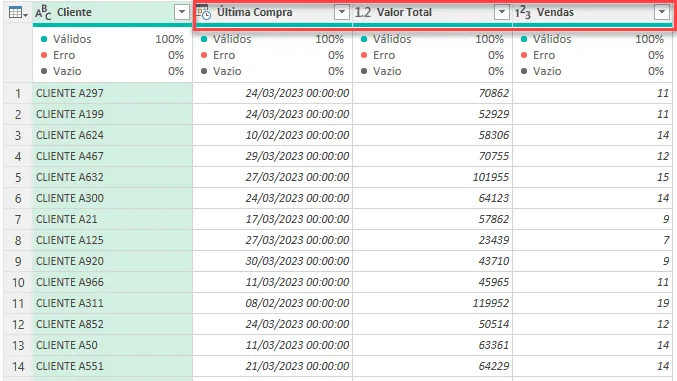677x381 pixels.
Task: Expand the Valor Total filter dropdown
Action: tap(502, 12)
